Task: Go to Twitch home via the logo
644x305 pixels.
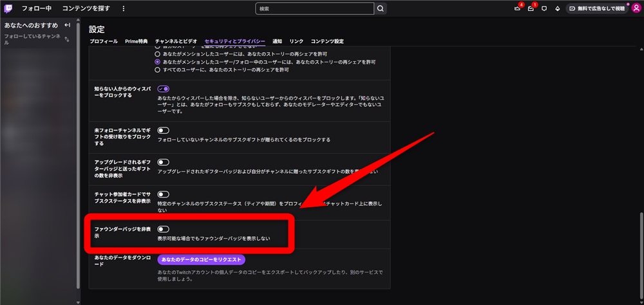Action: click(8, 8)
